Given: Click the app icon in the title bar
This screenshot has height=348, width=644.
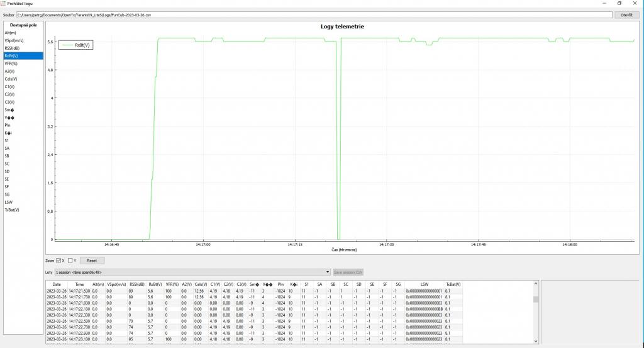Looking at the screenshot, I should tap(4, 3).
